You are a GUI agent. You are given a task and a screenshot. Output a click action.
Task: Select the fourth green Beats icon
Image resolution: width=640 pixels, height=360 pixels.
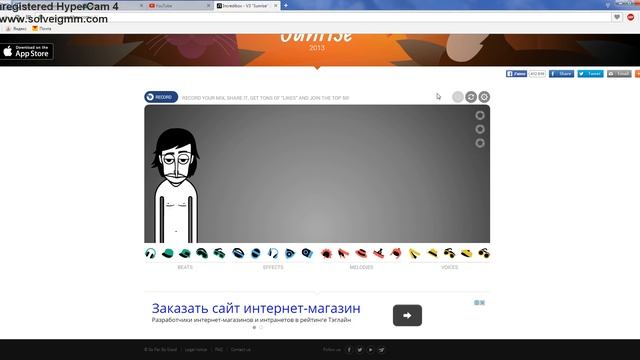point(202,253)
